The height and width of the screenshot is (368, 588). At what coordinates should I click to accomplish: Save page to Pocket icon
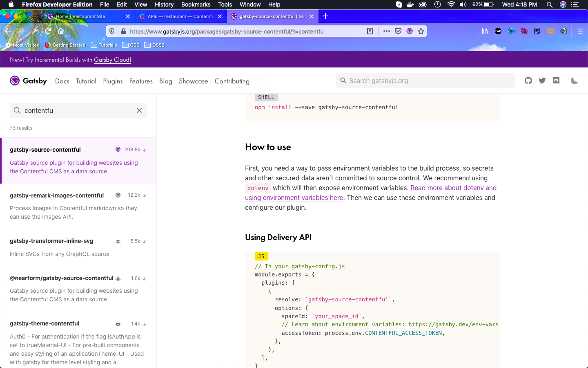point(398,31)
